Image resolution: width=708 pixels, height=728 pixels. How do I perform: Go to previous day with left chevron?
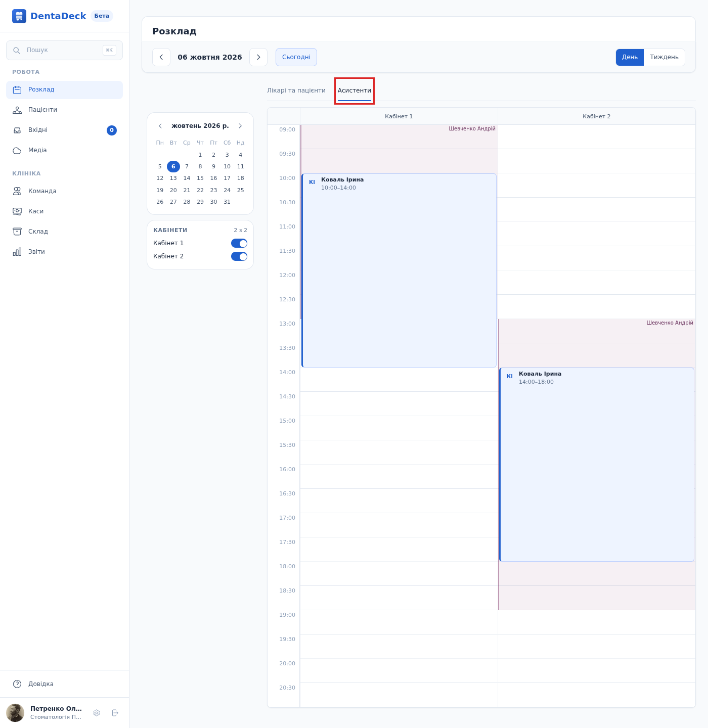[x=161, y=57]
